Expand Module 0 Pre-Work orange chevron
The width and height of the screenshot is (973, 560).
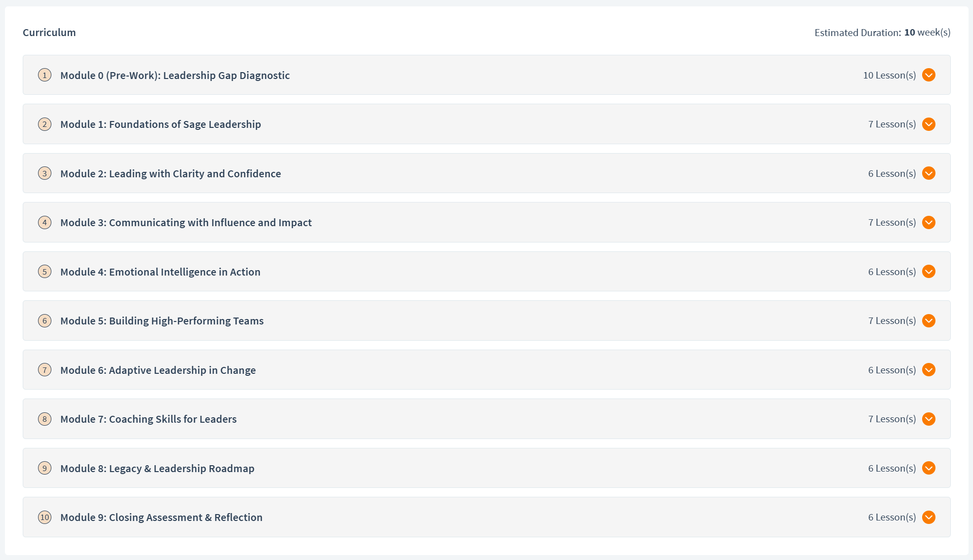click(x=929, y=75)
